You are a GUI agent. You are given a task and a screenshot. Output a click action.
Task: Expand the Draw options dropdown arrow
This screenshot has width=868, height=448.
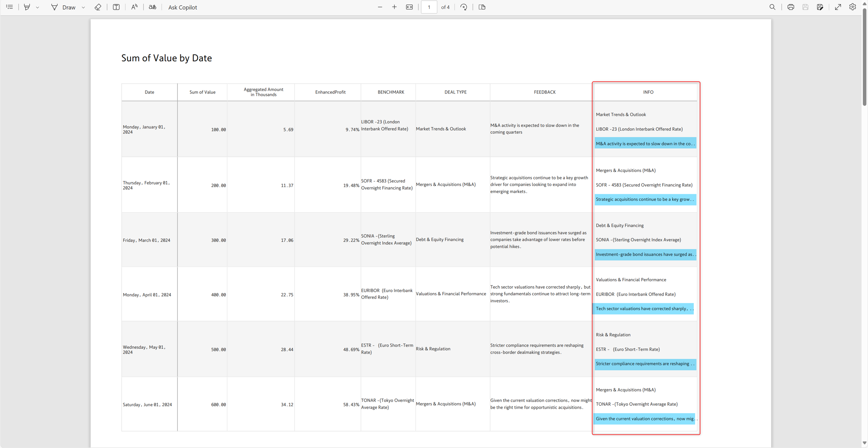tap(83, 8)
